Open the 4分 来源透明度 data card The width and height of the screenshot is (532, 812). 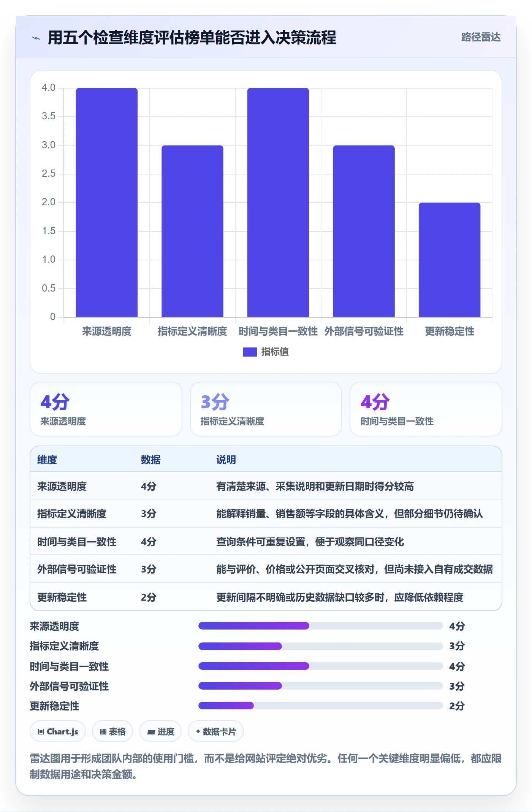click(106, 409)
